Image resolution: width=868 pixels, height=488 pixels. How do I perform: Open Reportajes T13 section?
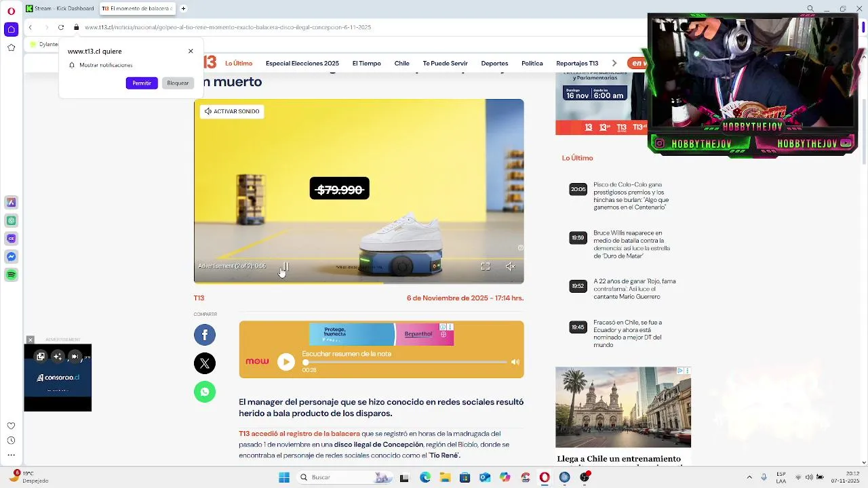tap(577, 63)
